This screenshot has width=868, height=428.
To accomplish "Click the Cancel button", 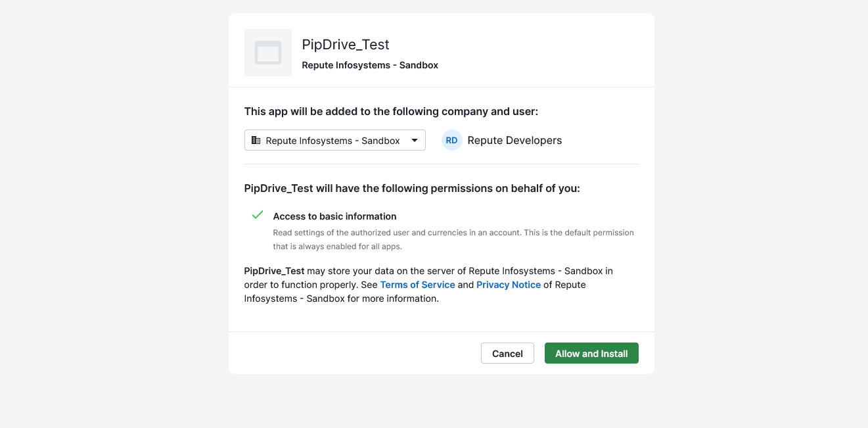I will (x=507, y=353).
